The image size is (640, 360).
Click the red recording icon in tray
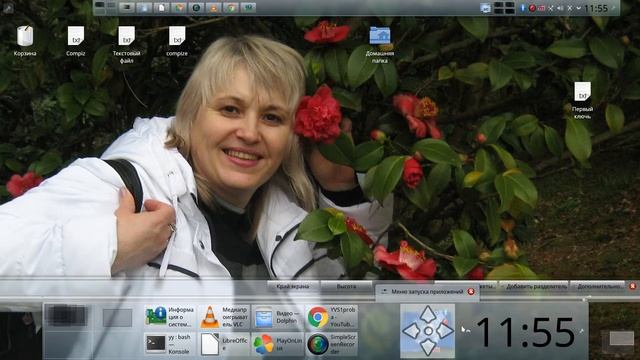tap(532, 8)
